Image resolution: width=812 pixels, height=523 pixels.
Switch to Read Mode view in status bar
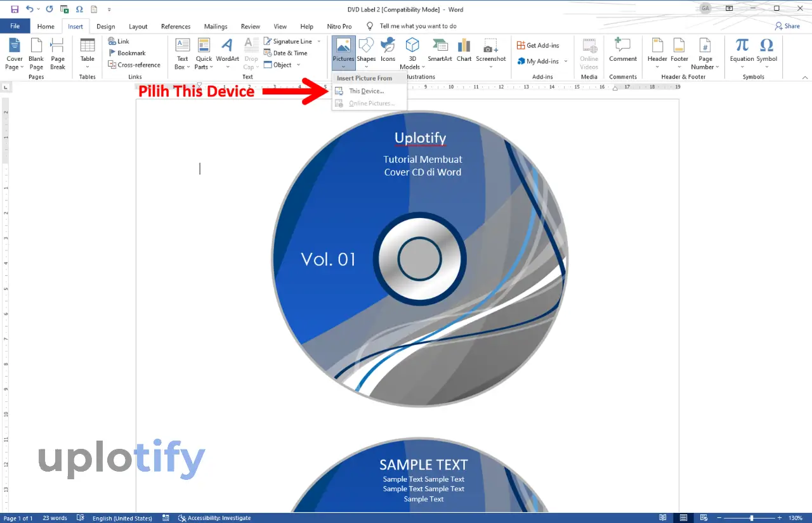coord(663,518)
